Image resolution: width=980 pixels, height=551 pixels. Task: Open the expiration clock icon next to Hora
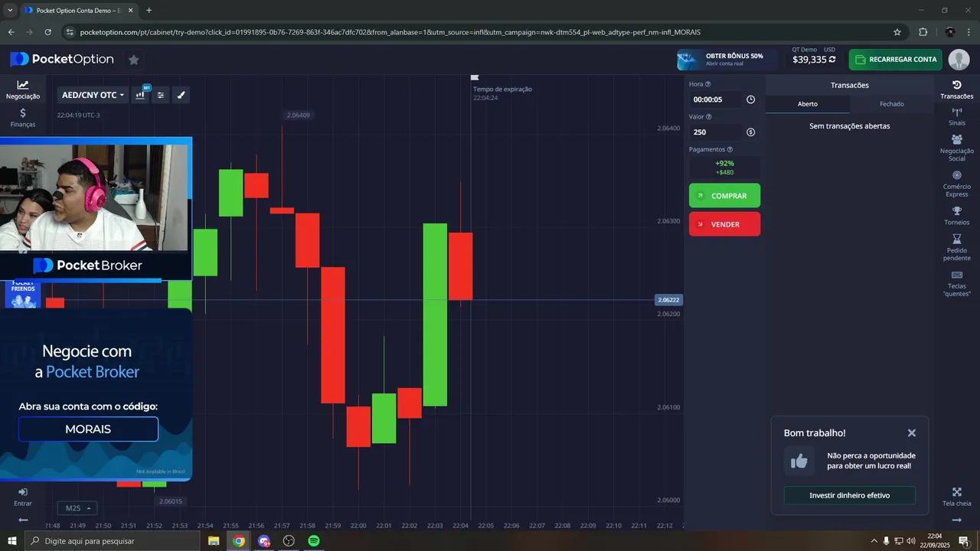(750, 99)
